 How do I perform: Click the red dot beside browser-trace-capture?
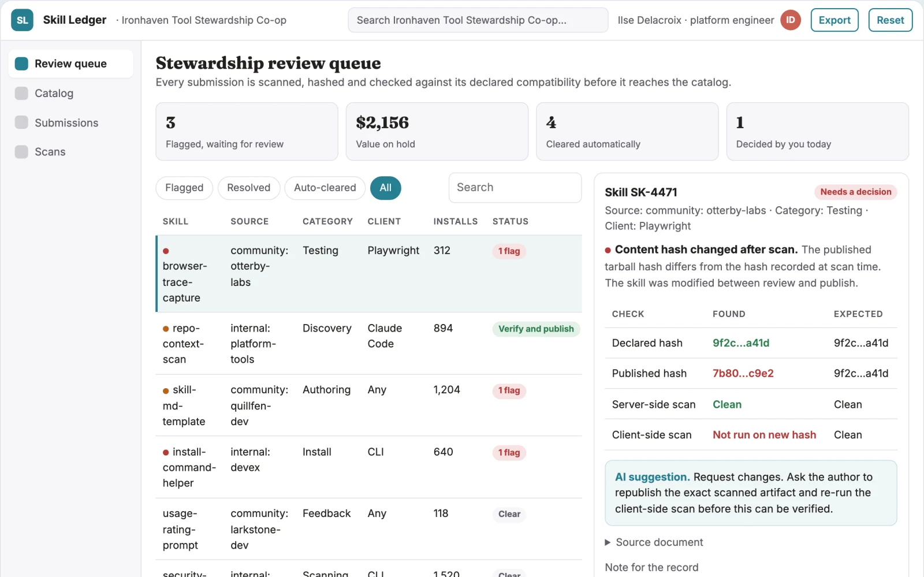coord(166,251)
